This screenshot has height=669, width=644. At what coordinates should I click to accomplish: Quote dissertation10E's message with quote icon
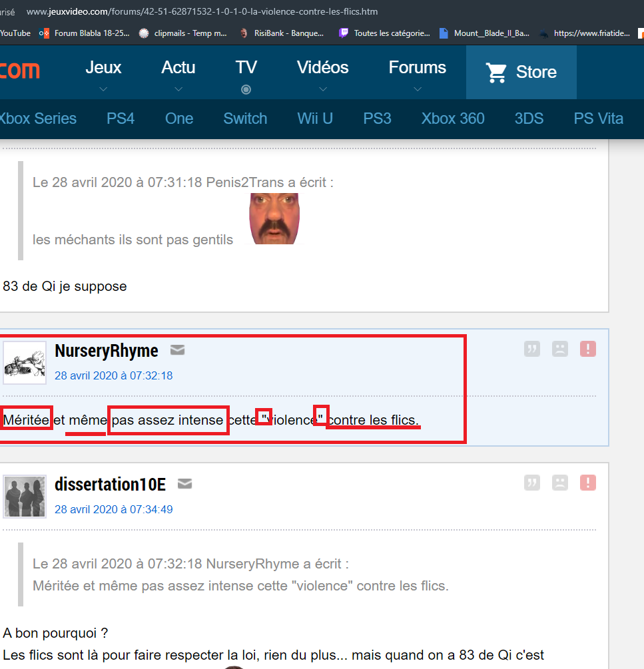pyautogui.click(x=531, y=483)
